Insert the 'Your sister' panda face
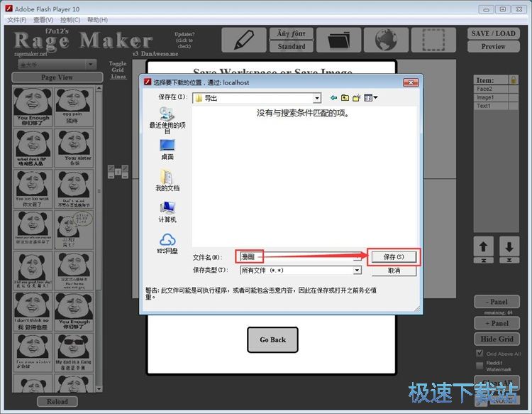532x414 pixels. coord(74,148)
